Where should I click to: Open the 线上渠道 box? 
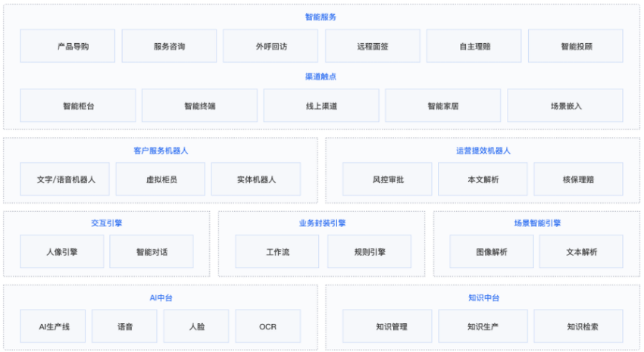coord(321,105)
